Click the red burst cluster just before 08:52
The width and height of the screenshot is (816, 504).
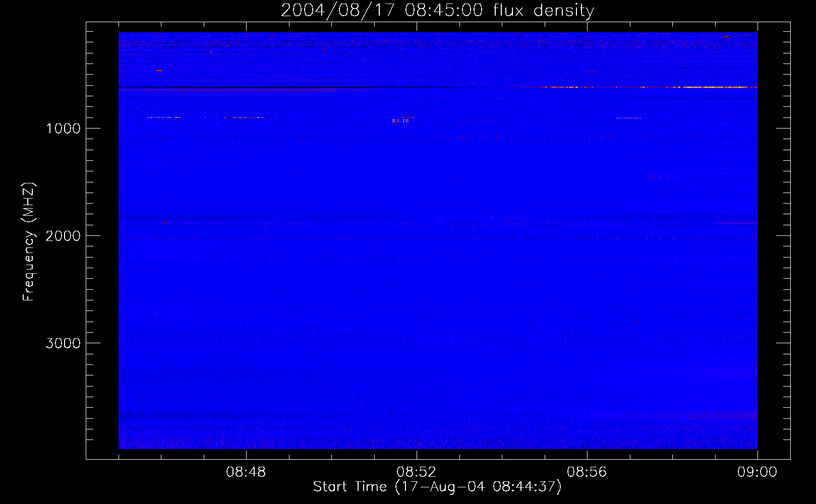pos(400,120)
